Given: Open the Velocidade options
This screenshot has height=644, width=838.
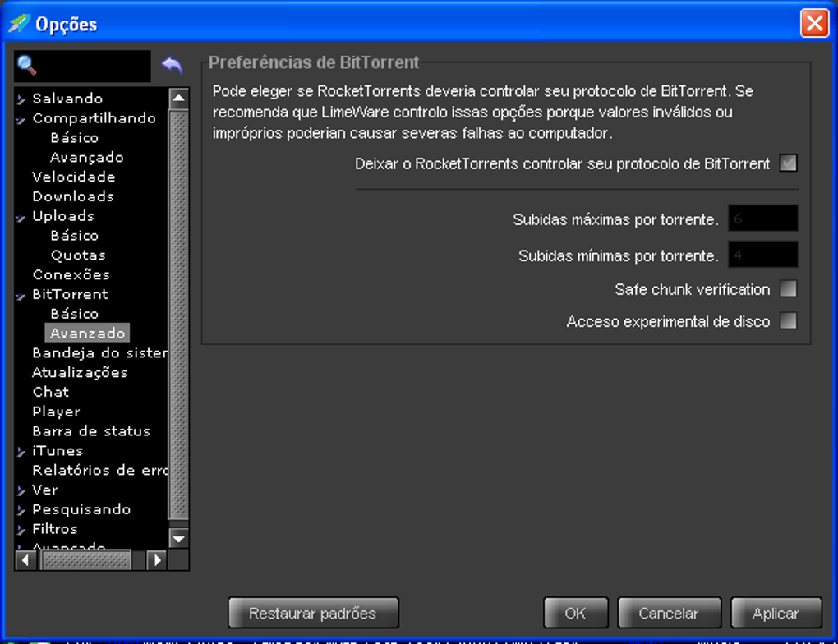Looking at the screenshot, I should tap(74, 177).
